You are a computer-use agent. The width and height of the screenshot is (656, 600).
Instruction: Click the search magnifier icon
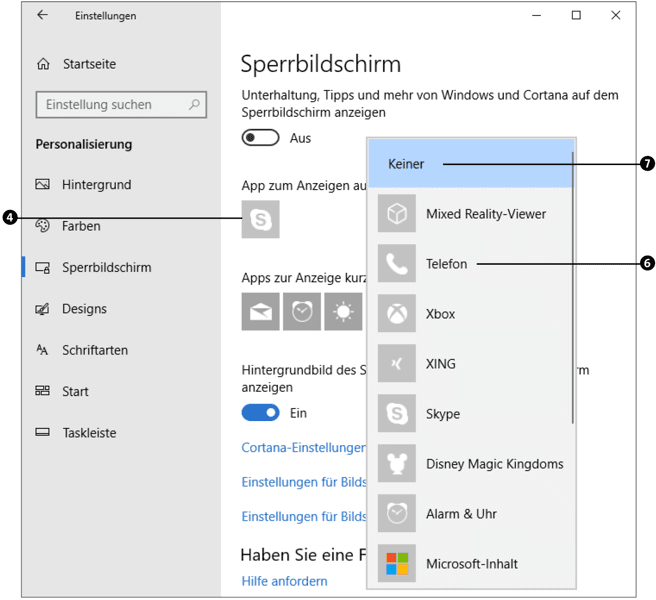click(x=194, y=104)
